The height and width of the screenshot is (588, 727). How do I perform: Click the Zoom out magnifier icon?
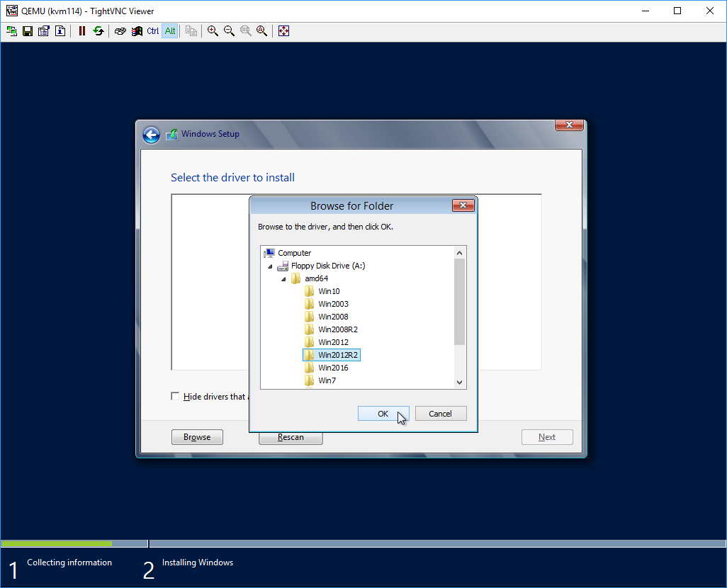[x=229, y=31]
